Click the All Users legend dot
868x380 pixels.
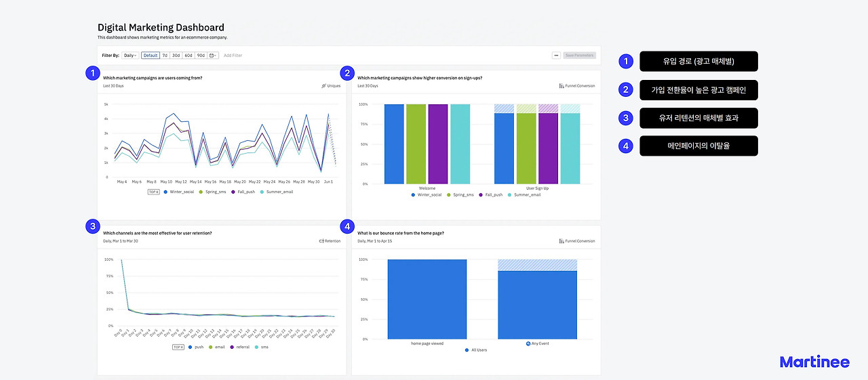point(466,350)
